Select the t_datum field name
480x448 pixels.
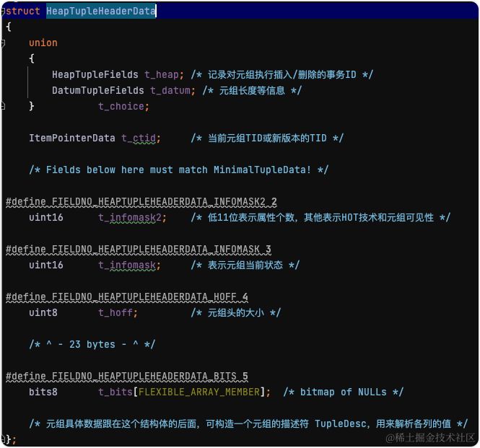(170, 91)
